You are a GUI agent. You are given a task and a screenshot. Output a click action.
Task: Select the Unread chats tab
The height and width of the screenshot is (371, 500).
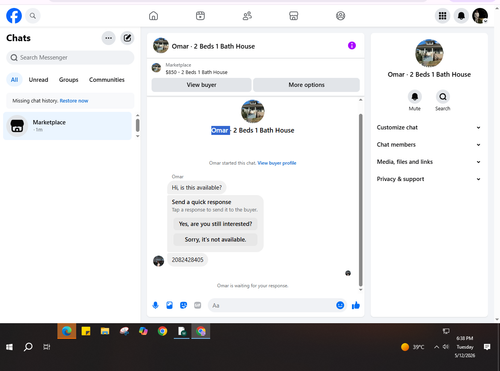(38, 80)
